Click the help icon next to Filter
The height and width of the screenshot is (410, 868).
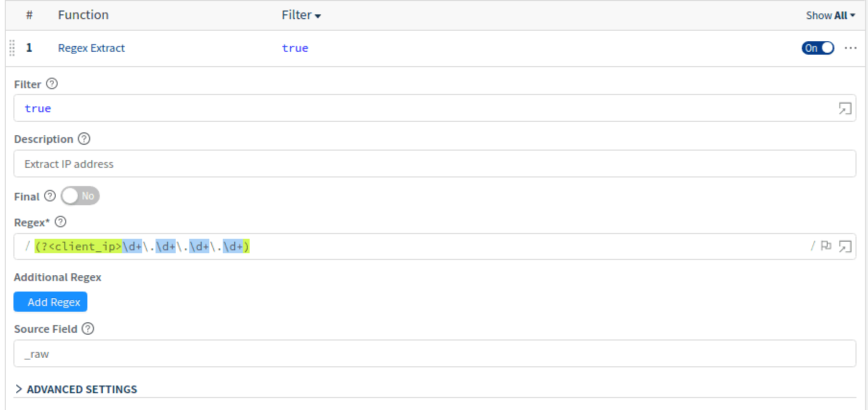52,83
